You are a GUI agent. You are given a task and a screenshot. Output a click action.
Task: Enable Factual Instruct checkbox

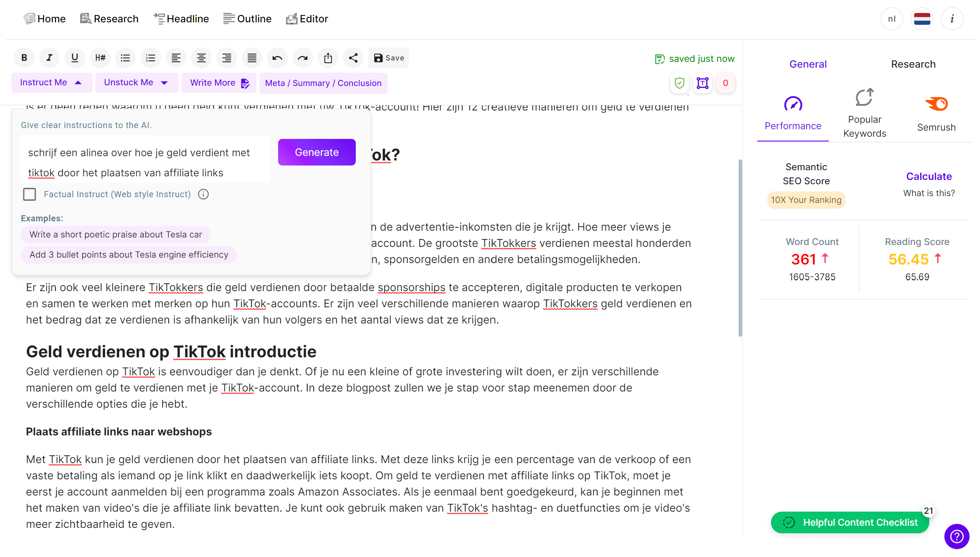point(30,194)
